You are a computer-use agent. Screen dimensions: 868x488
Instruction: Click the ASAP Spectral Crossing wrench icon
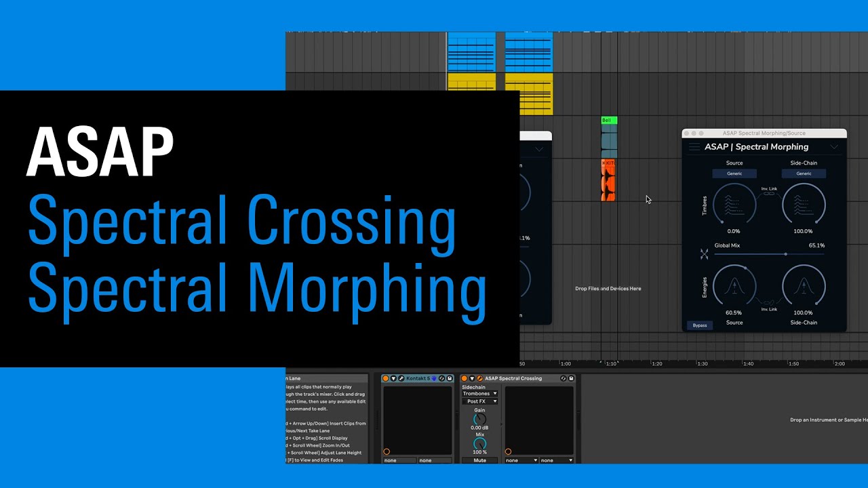(x=479, y=378)
